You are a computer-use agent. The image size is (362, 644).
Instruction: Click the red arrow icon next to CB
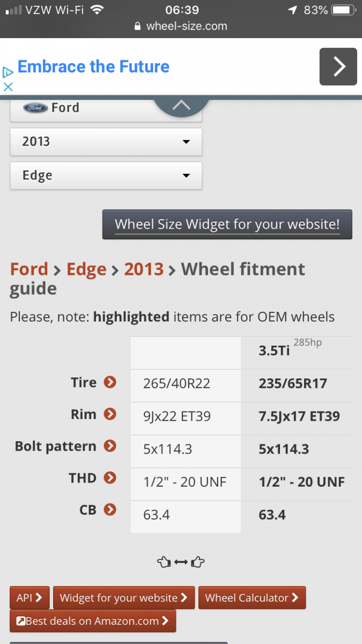pos(110,509)
